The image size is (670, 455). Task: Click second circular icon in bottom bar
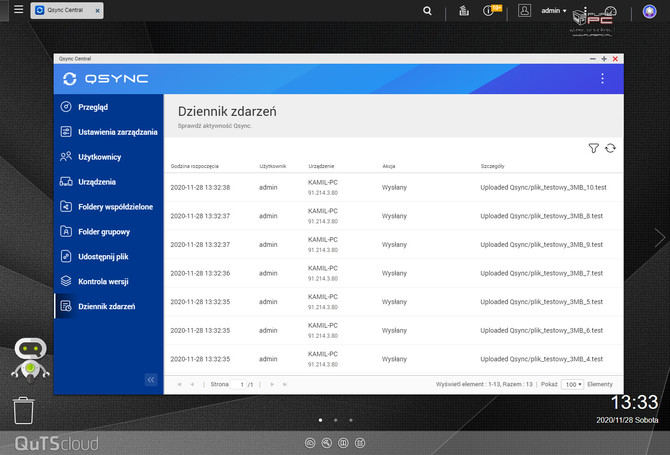pyautogui.click(x=326, y=443)
